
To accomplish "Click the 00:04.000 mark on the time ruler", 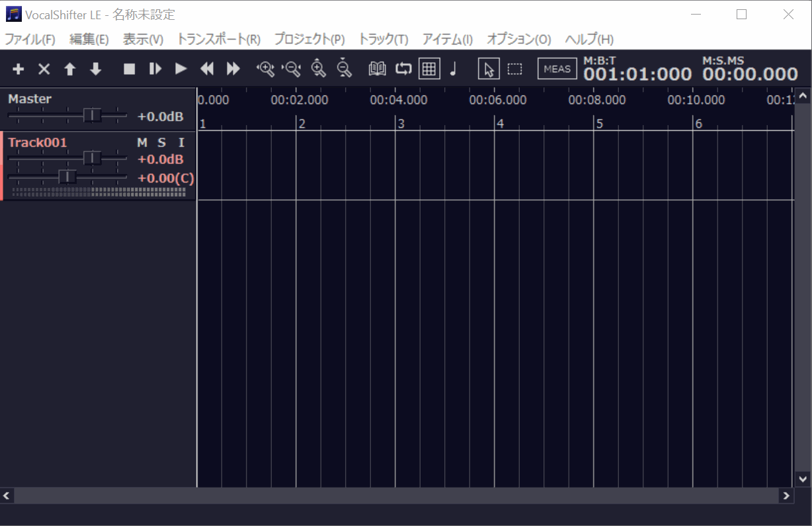I will tap(399, 101).
